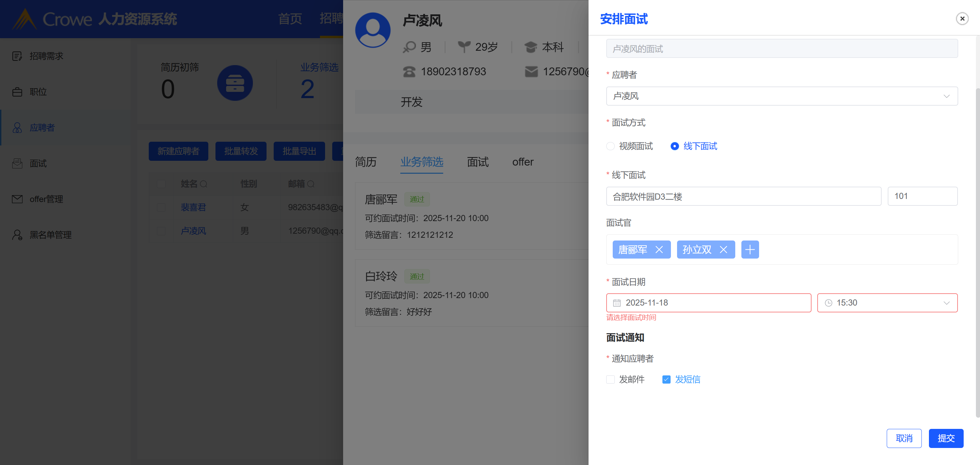
Task: Click the calendar icon in date field
Action: [617, 303]
